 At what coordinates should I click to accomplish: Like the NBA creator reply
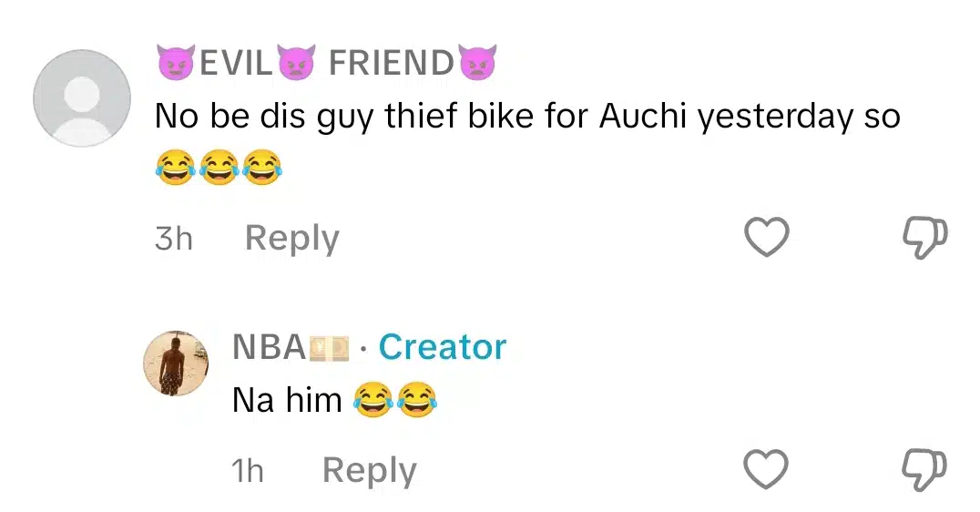pos(766,469)
